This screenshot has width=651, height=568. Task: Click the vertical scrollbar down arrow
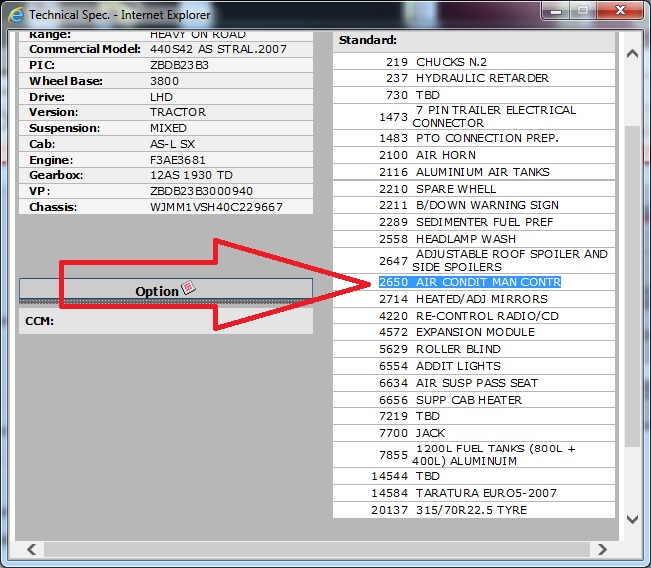click(x=632, y=519)
